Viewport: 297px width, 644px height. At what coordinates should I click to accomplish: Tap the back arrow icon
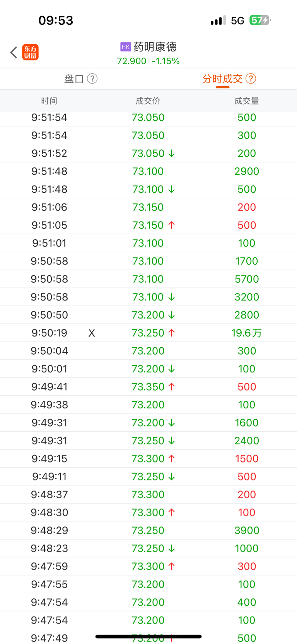pyautogui.click(x=14, y=52)
